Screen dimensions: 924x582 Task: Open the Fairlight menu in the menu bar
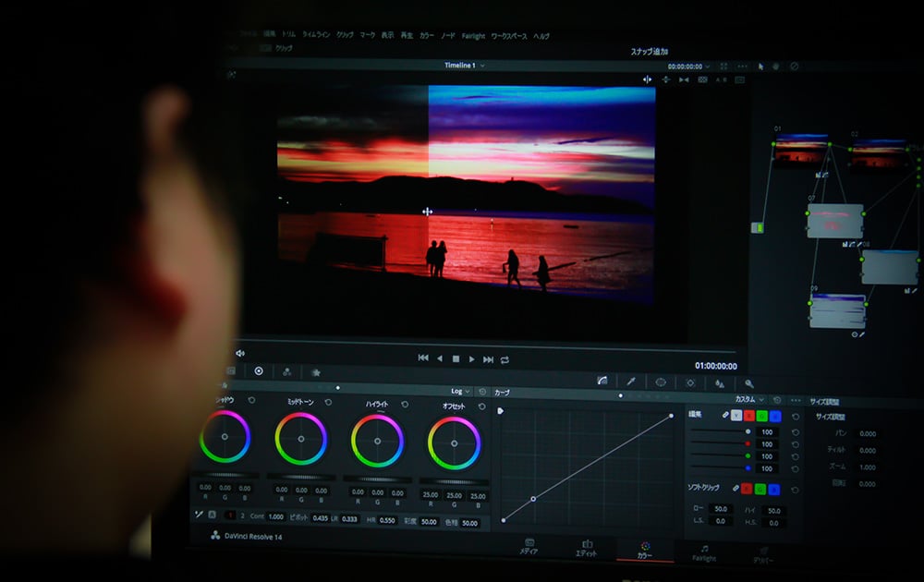tap(473, 36)
